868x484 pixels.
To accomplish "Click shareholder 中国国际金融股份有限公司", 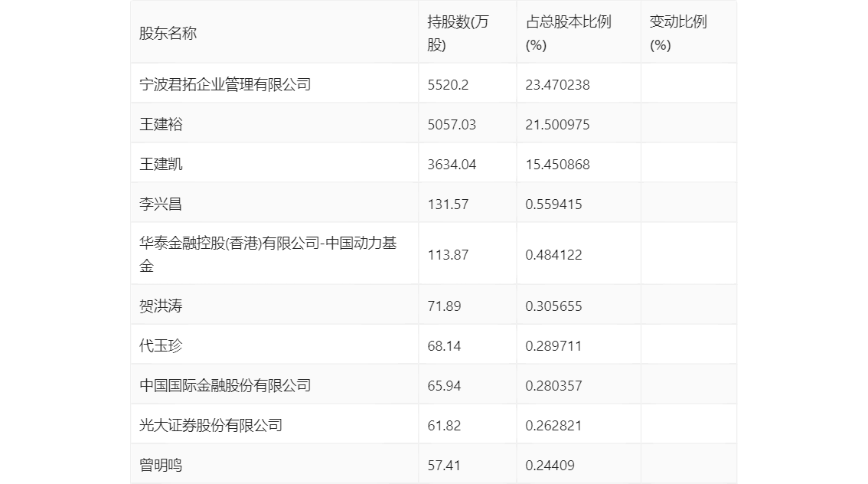I will coord(225,385).
